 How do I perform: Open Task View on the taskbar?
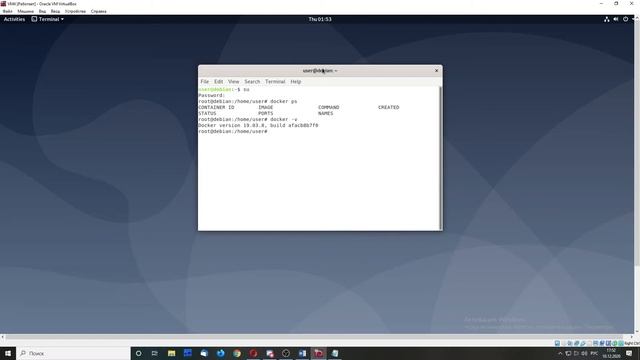pos(155,353)
